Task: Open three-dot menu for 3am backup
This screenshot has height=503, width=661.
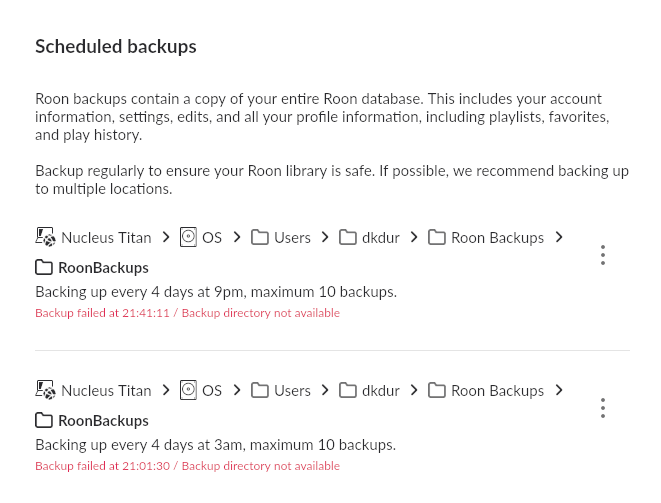Action: [x=603, y=408]
